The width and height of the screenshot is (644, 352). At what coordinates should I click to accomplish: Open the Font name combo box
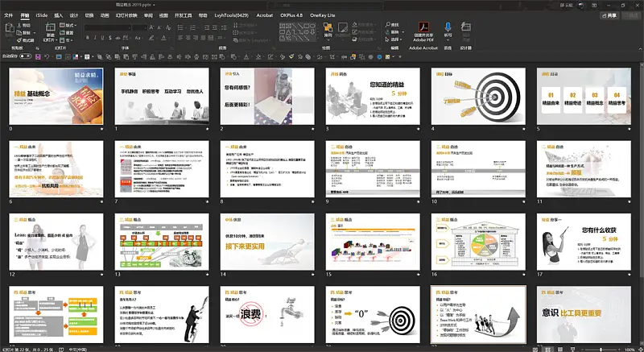[108, 27]
